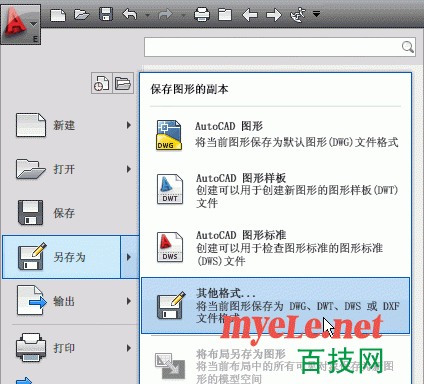424x384 pixels.
Task: Expand the 输出 submenu arrow
Action: [x=129, y=301]
